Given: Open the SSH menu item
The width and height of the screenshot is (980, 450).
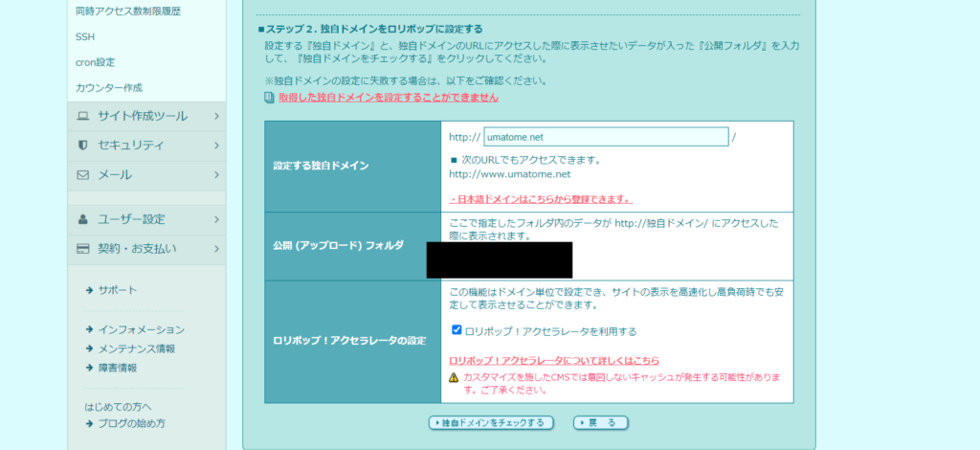Looking at the screenshot, I should click(85, 36).
